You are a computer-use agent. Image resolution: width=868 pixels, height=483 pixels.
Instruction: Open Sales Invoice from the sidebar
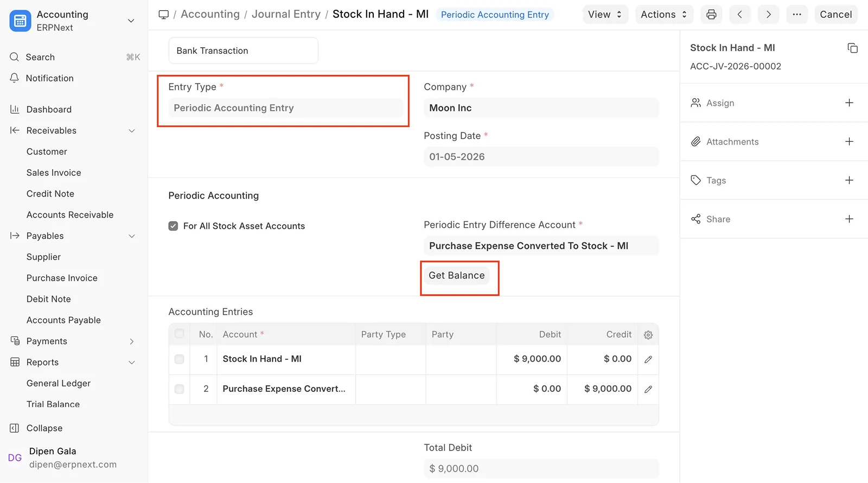(x=54, y=173)
